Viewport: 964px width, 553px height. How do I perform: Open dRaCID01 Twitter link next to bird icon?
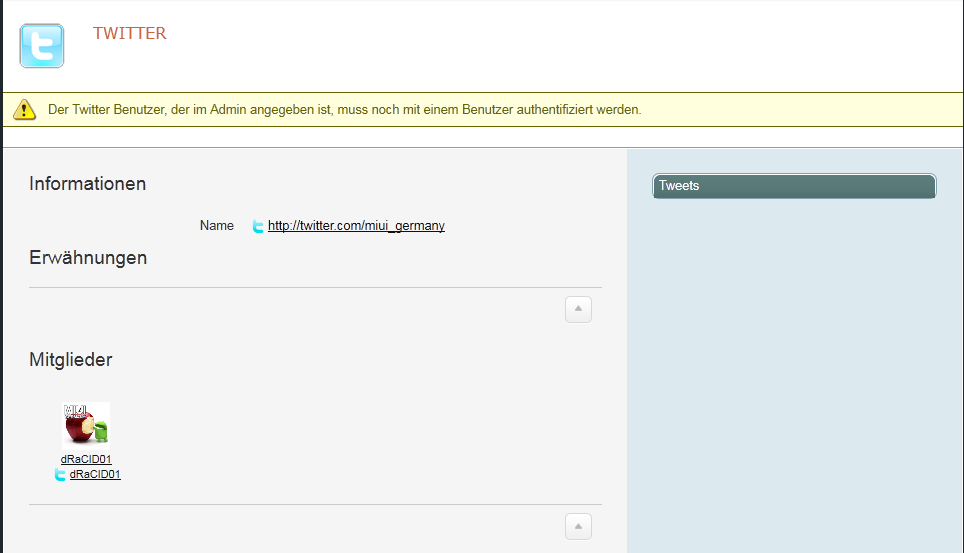point(95,475)
